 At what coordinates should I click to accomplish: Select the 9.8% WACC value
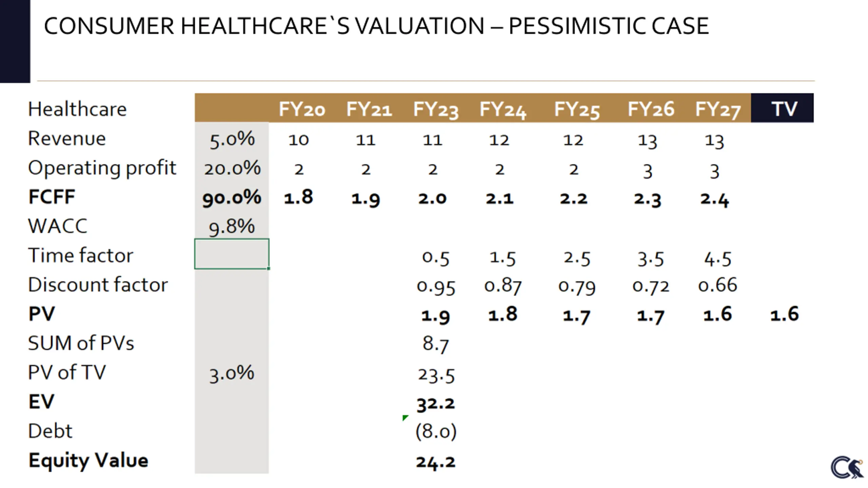click(232, 226)
